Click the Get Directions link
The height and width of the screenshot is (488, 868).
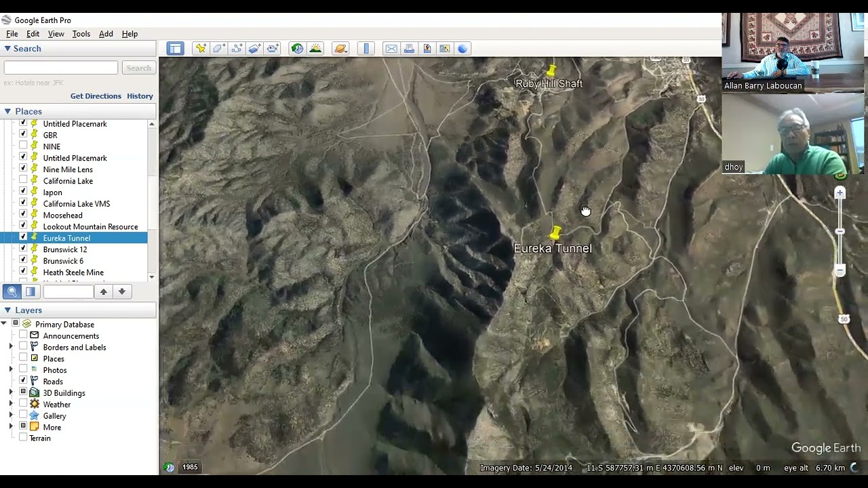(96, 96)
